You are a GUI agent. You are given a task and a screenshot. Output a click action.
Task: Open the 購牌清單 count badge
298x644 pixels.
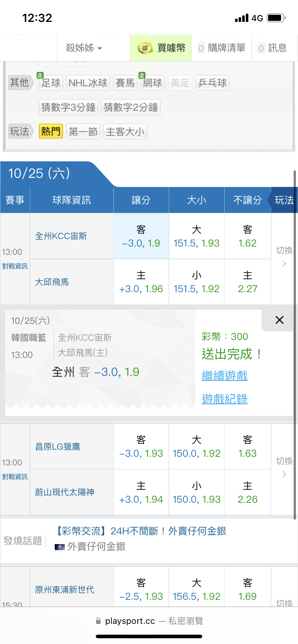point(201,48)
